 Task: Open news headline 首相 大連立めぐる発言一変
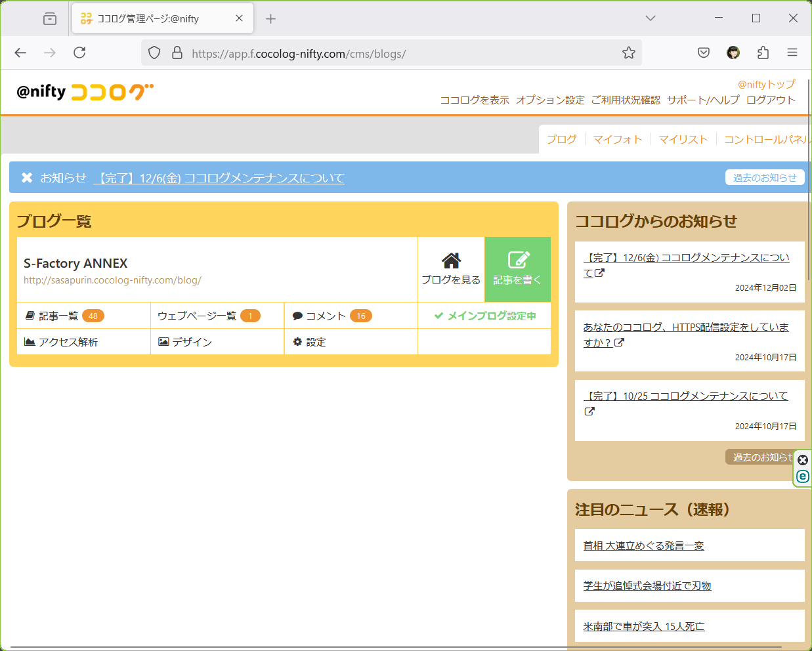pyautogui.click(x=644, y=545)
